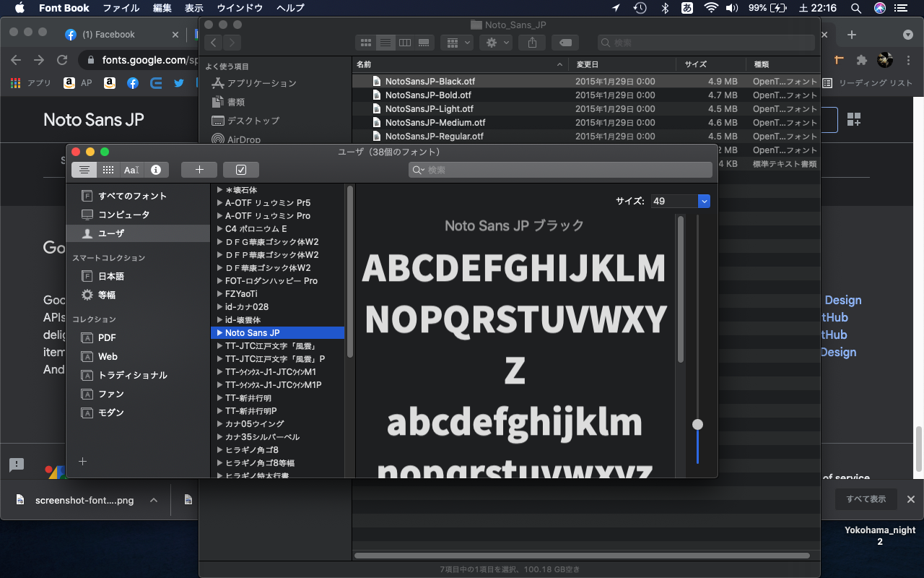
Task: Expand the FZYaoTi font family
Action: 219,294
